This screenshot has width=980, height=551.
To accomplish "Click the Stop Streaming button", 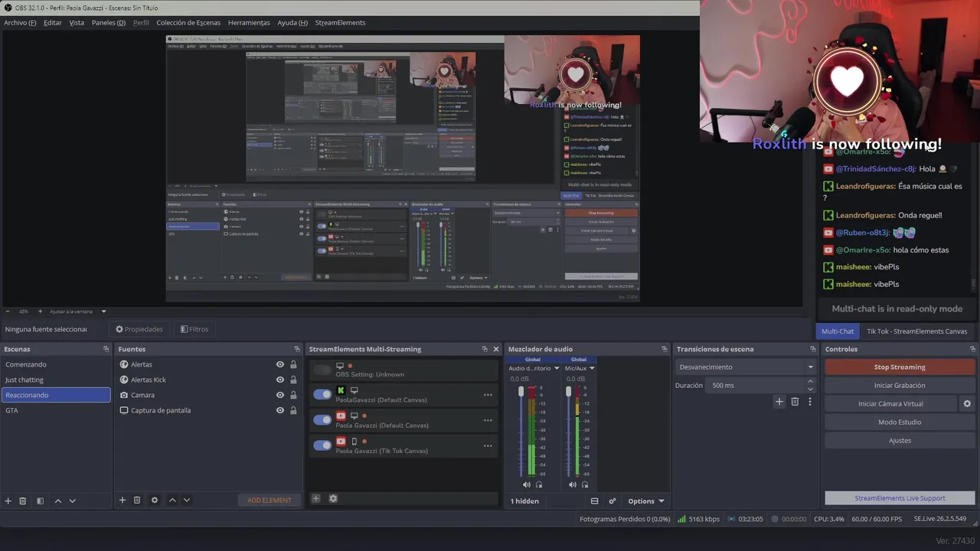I will [900, 367].
